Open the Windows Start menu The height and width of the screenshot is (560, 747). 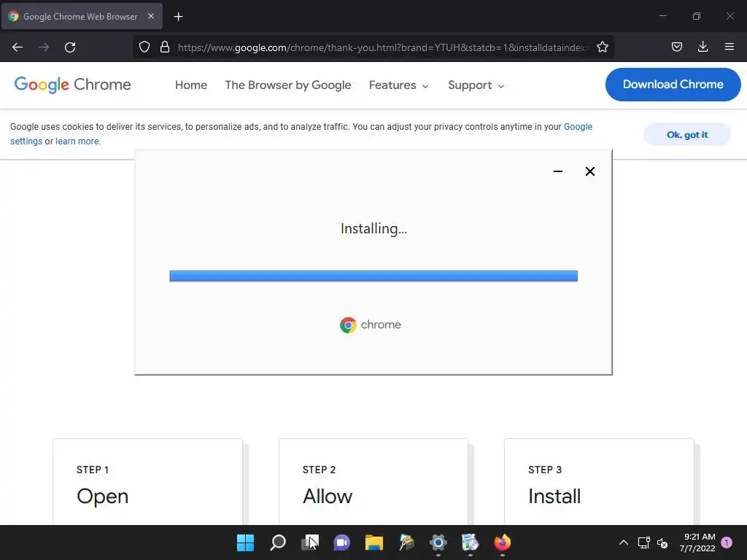tap(245, 542)
